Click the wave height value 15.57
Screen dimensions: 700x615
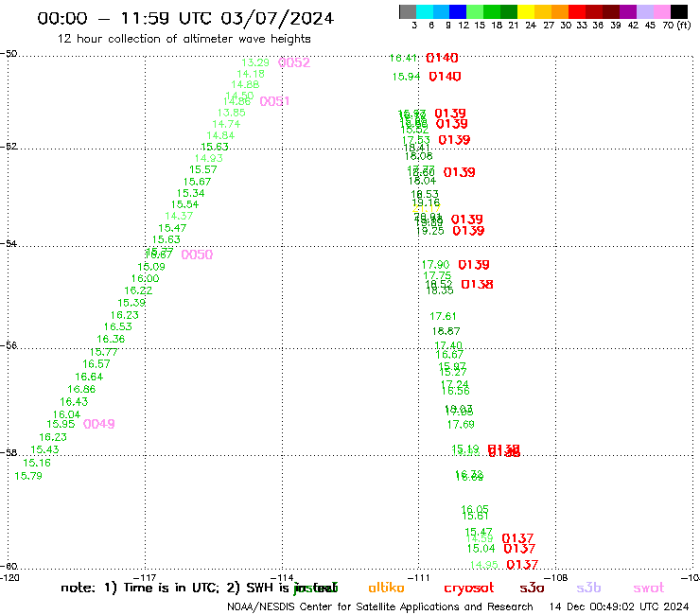tap(203, 169)
